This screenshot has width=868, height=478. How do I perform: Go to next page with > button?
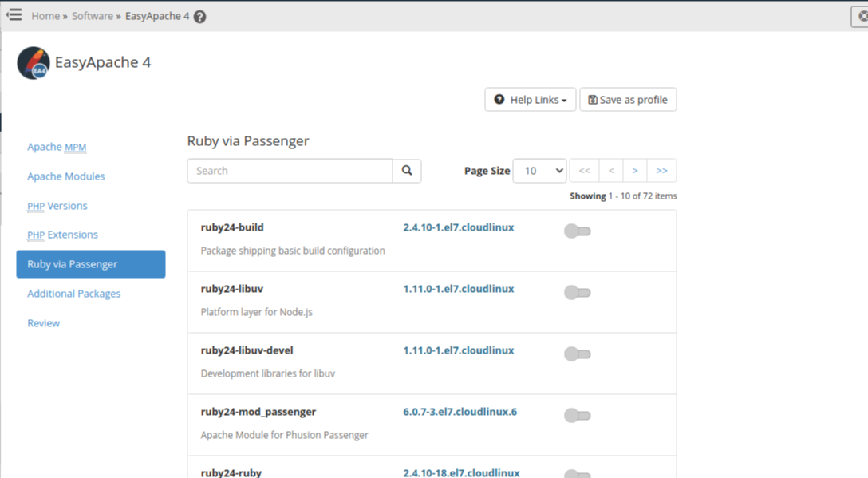[x=635, y=171]
